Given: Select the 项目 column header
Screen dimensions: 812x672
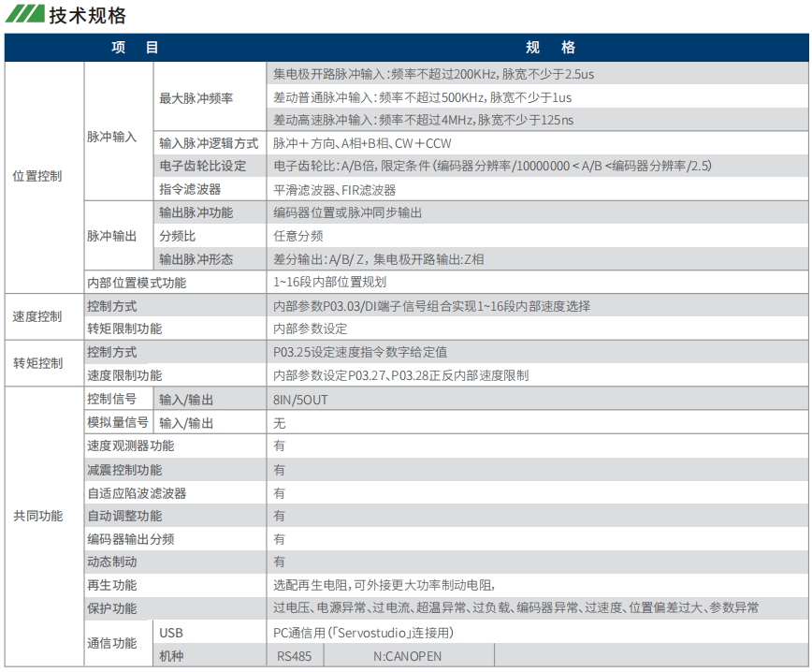Looking at the screenshot, I should [x=135, y=48].
